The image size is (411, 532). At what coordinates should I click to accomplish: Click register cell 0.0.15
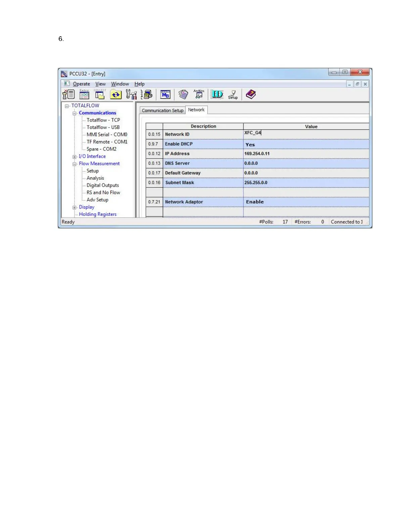pyautogui.click(x=154, y=134)
